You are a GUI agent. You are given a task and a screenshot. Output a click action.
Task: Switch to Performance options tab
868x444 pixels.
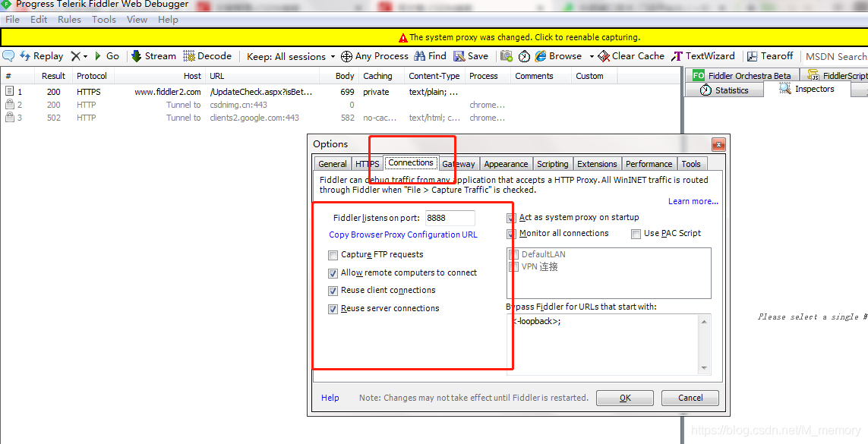pyautogui.click(x=649, y=164)
